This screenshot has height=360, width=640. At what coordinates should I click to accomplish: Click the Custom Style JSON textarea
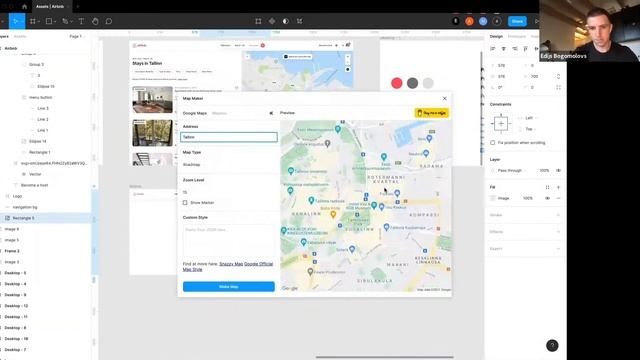[229, 241]
